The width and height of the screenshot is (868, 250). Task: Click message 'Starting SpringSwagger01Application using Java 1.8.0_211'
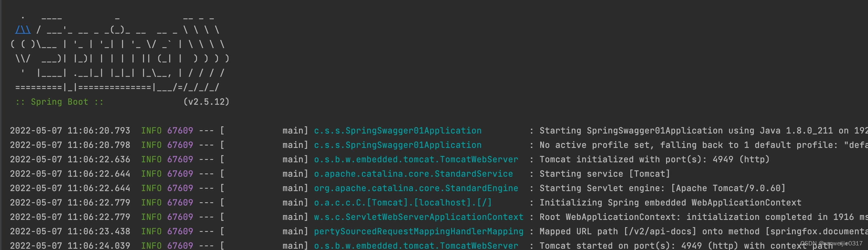click(x=686, y=131)
